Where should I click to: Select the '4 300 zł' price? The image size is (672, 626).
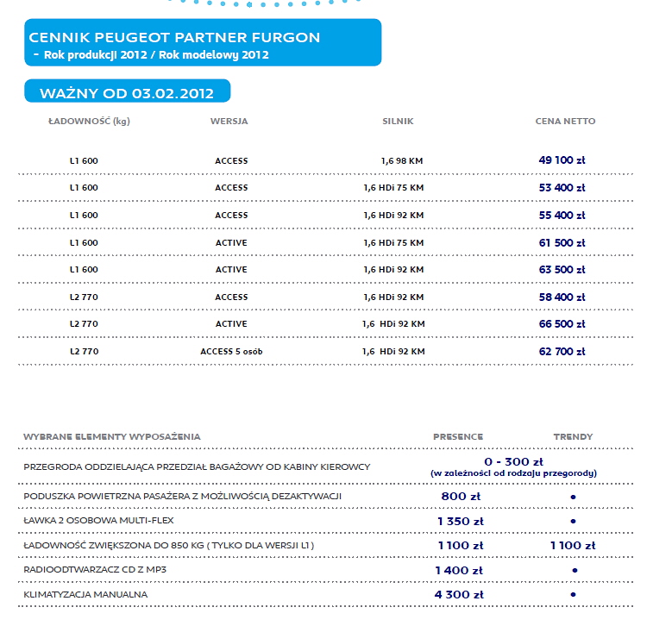click(459, 595)
